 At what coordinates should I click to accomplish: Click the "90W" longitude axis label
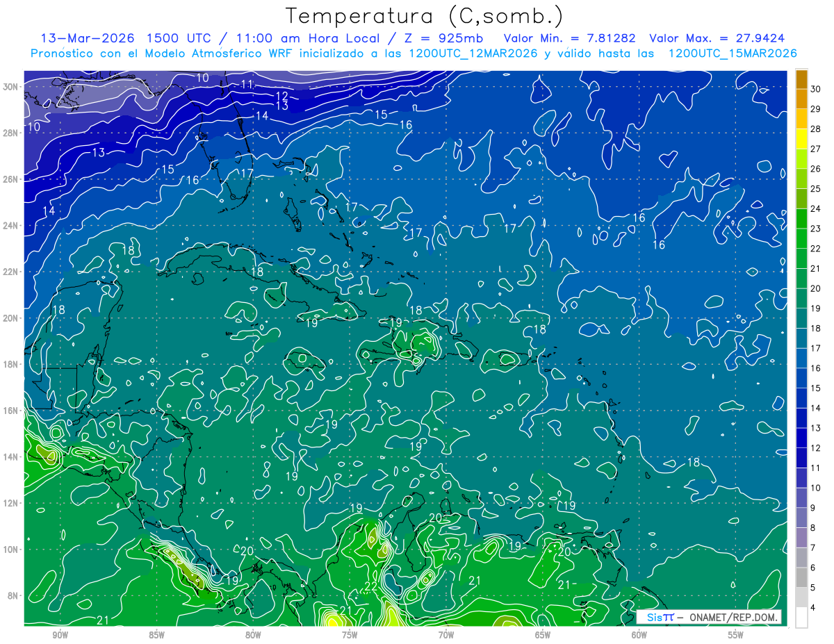60,636
